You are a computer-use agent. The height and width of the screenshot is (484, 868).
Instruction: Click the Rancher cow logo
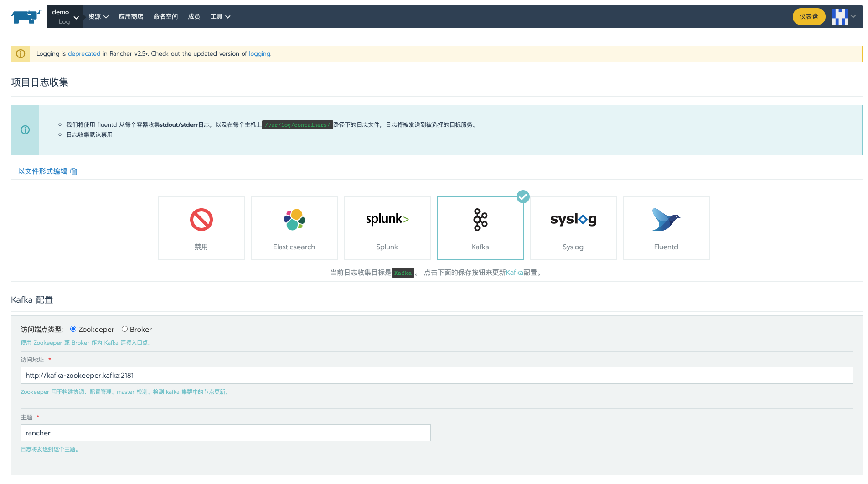click(26, 17)
